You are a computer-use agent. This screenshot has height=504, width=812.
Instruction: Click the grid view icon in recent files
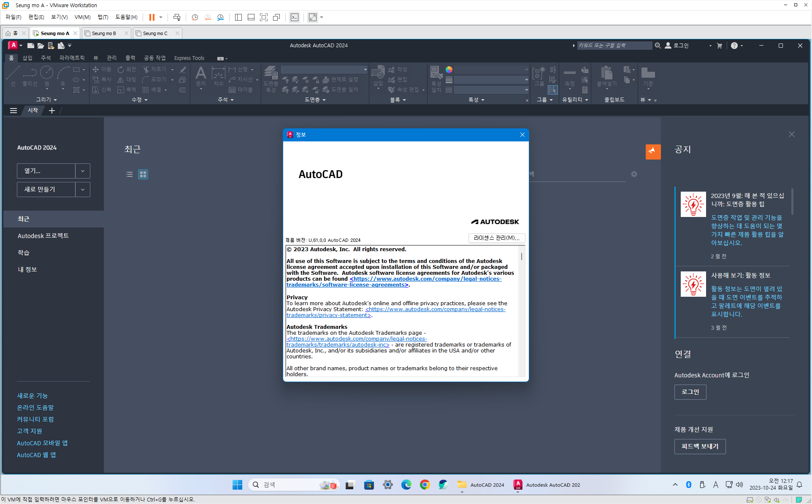[x=143, y=174]
